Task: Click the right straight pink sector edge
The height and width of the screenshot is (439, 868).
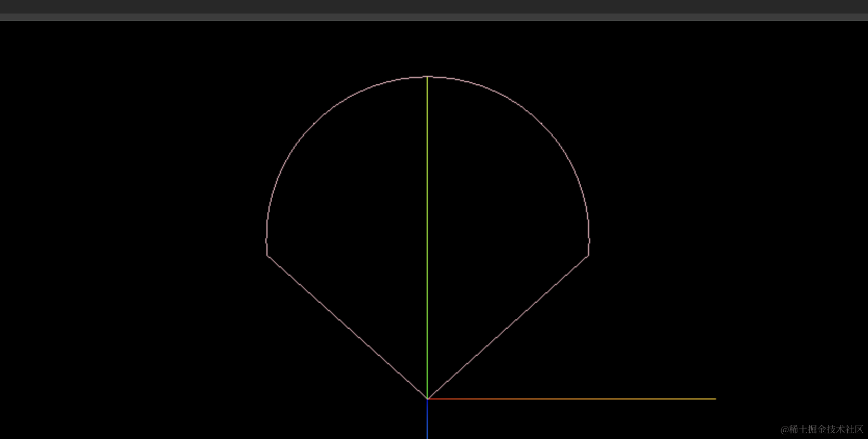Action: [x=508, y=327]
